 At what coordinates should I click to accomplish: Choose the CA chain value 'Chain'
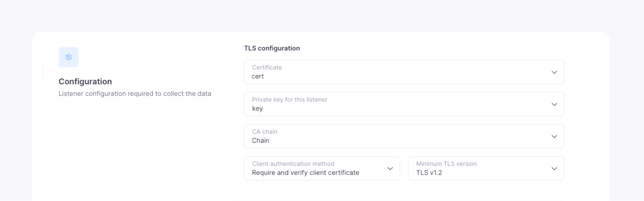(261, 141)
